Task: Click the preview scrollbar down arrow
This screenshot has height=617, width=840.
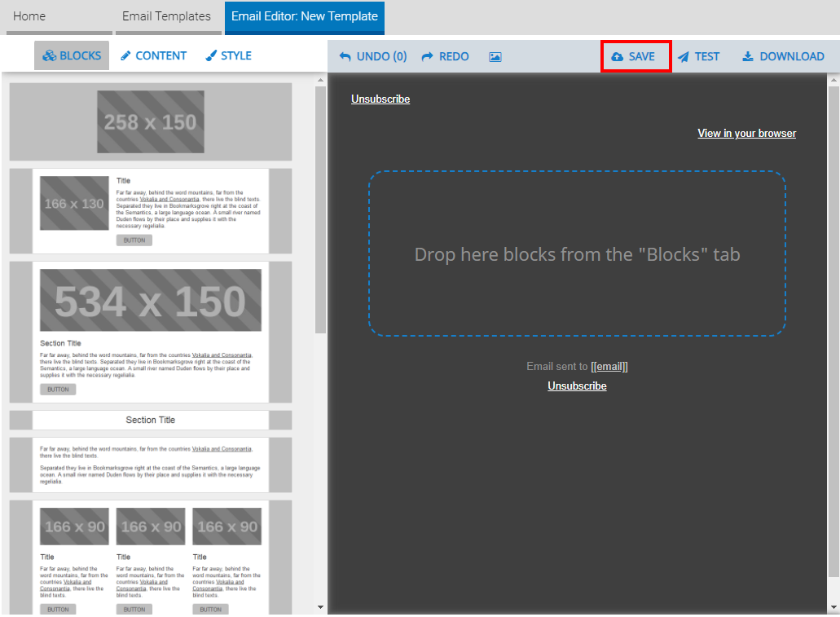Action: pyautogui.click(x=833, y=607)
